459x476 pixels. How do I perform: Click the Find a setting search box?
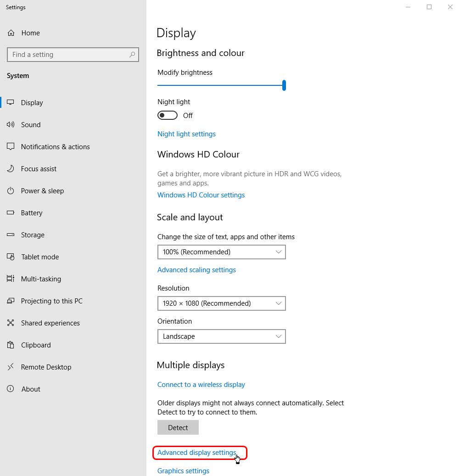pos(73,54)
